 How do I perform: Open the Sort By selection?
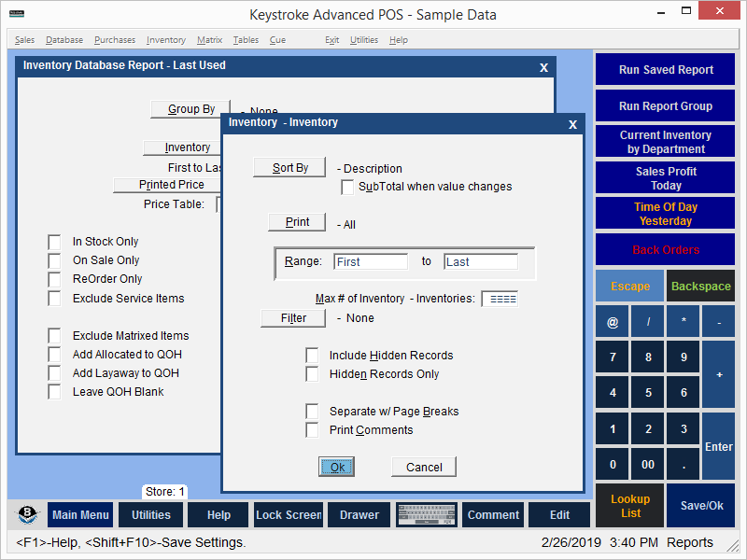[x=289, y=168]
